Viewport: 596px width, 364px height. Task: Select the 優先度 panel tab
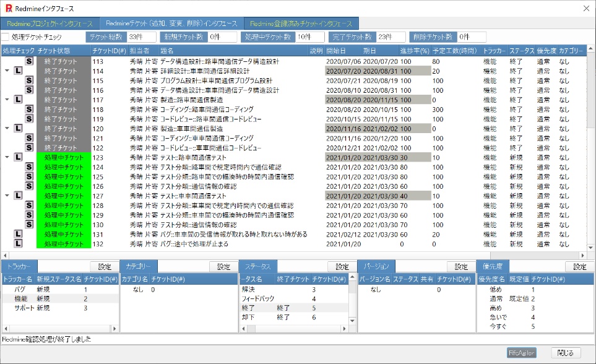click(x=493, y=266)
